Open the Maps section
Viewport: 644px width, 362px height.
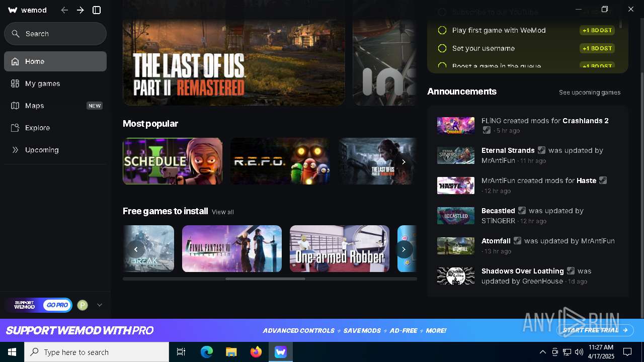pyautogui.click(x=55, y=106)
